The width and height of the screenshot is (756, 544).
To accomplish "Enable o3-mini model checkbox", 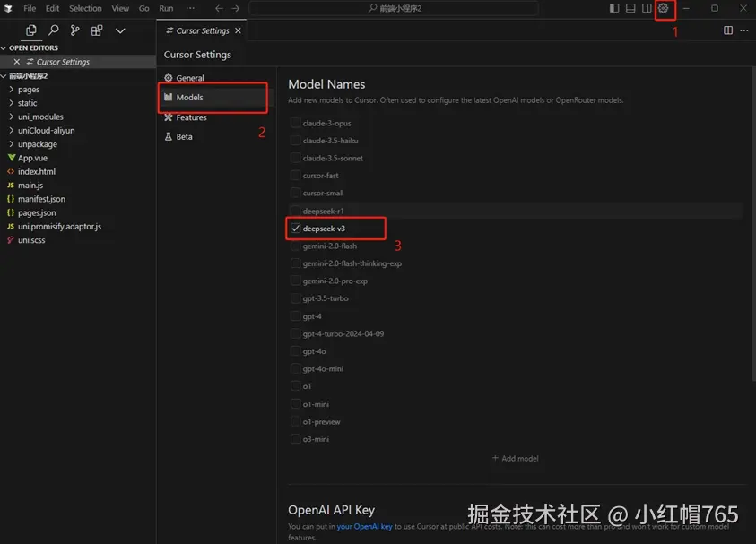I will pyautogui.click(x=295, y=439).
